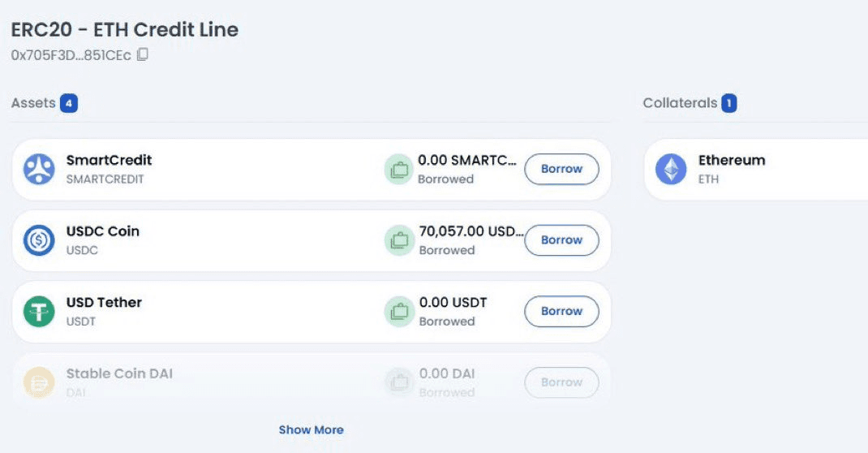Image resolution: width=868 pixels, height=453 pixels.
Task: Click the Ethereum collateral logo icon
Action: (x=671, y=169)
